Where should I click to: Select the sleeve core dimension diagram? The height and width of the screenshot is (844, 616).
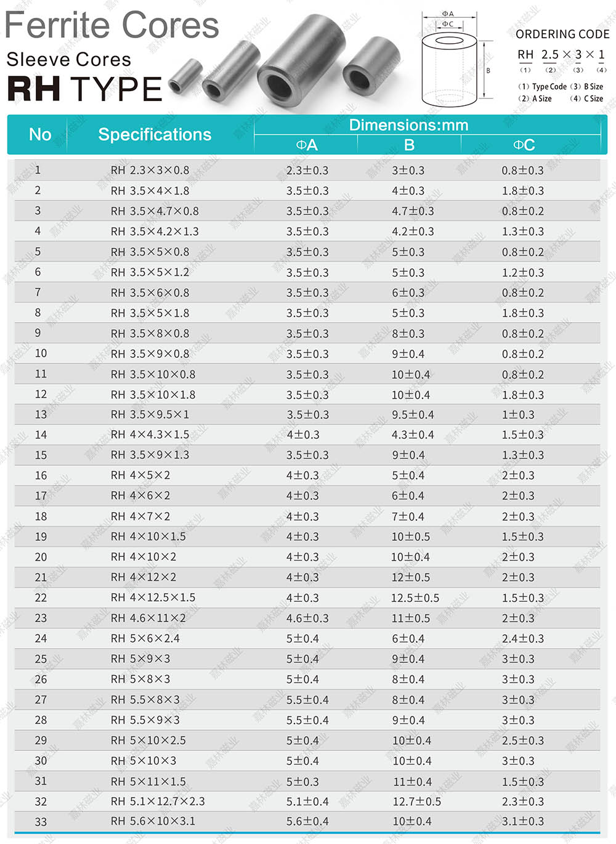coord(454,59)
